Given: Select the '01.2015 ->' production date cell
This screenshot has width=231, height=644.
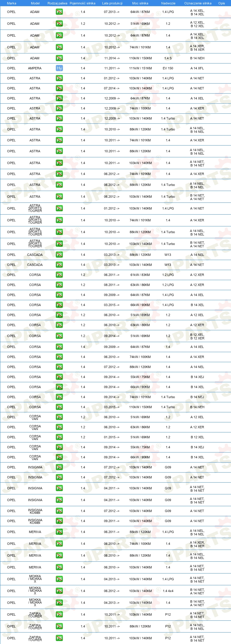Looking at the screenshot, I should click(112, 437).
